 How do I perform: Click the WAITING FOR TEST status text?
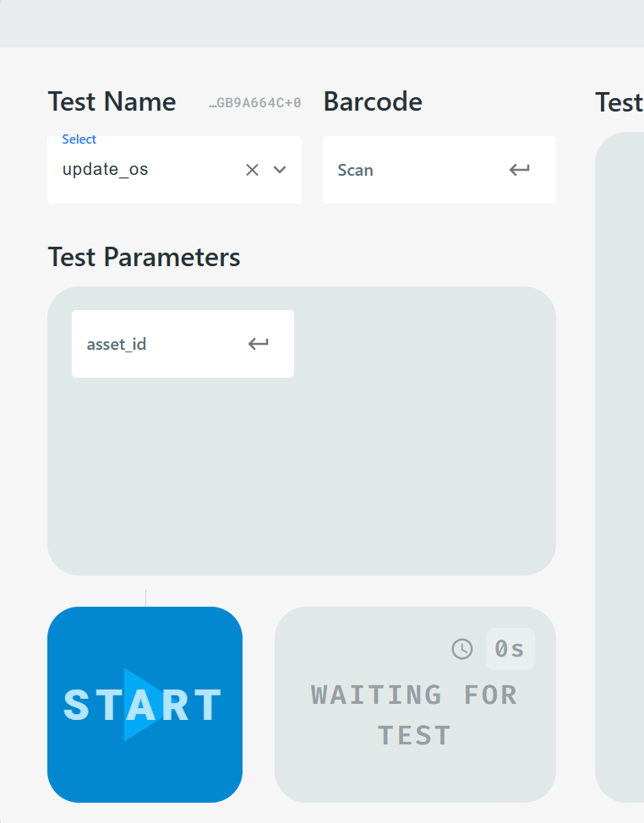pyautogui.click(x=415, y=715)
